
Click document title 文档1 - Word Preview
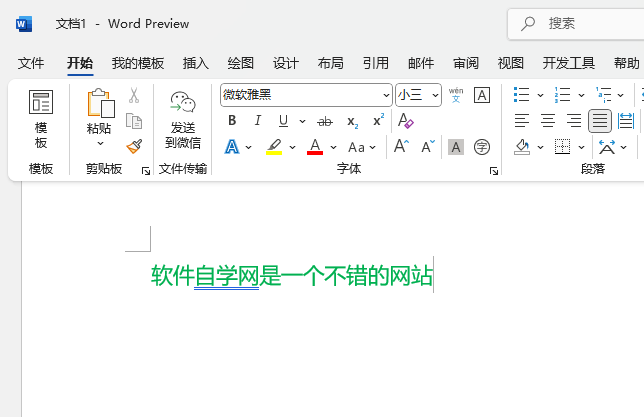[122, 23]
